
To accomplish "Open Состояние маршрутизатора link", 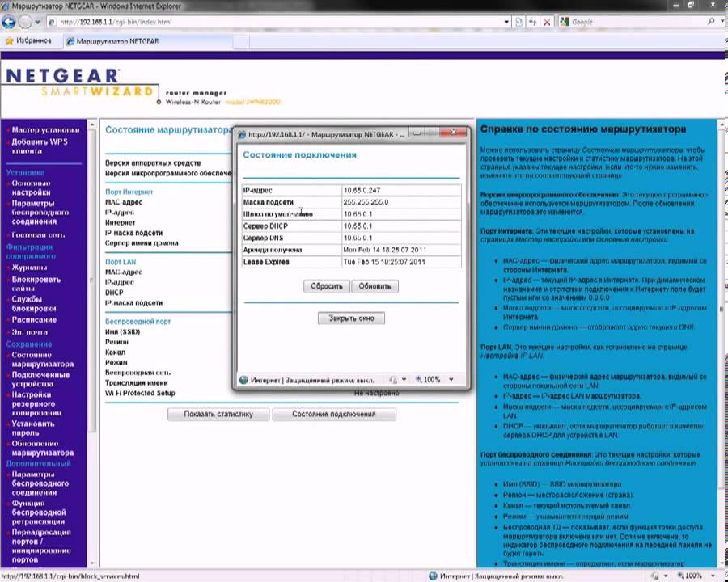I will click(43, 359).
